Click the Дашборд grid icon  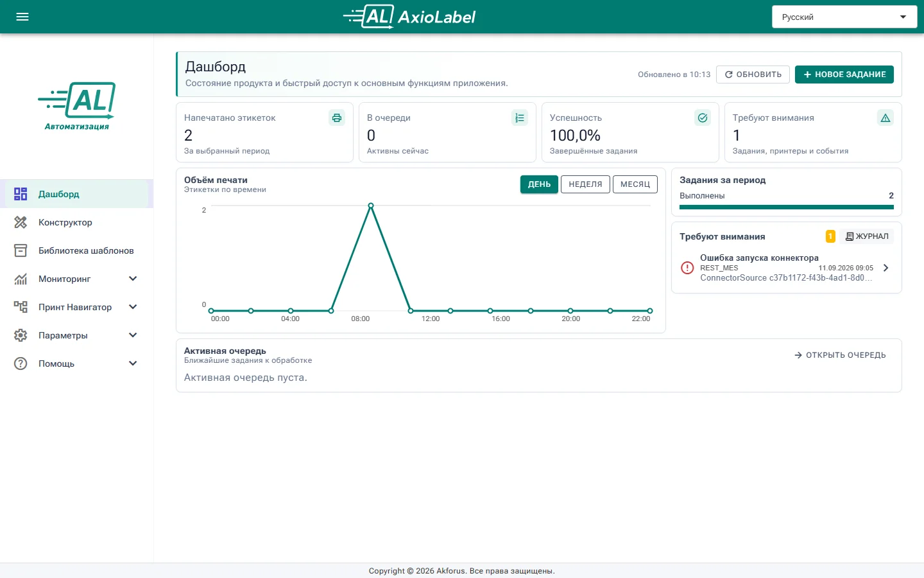click(x=21, y=194)
